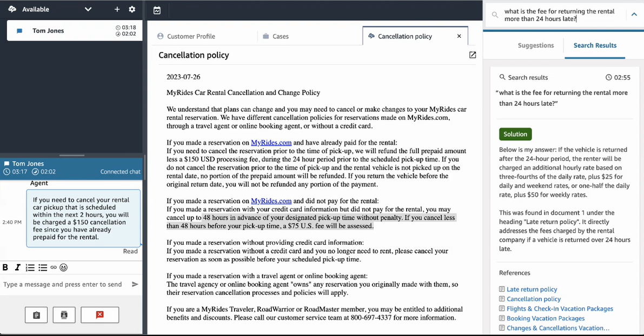This screenshot has height=336, width=644.
Task: Toggle italic formatting in the chat composer
Action: 16,267
